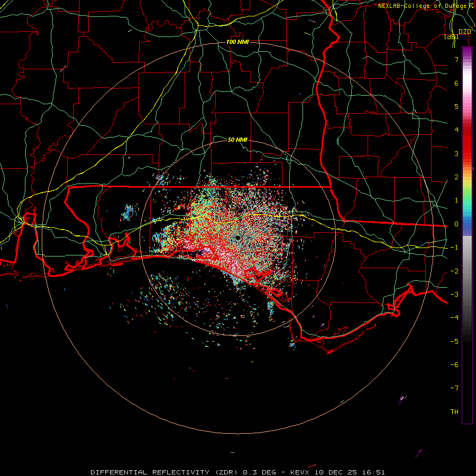The width and height of the screenshot is (476, 476).
Task: Click the "-5" value on the scale
Action: [x=454, y=342]
